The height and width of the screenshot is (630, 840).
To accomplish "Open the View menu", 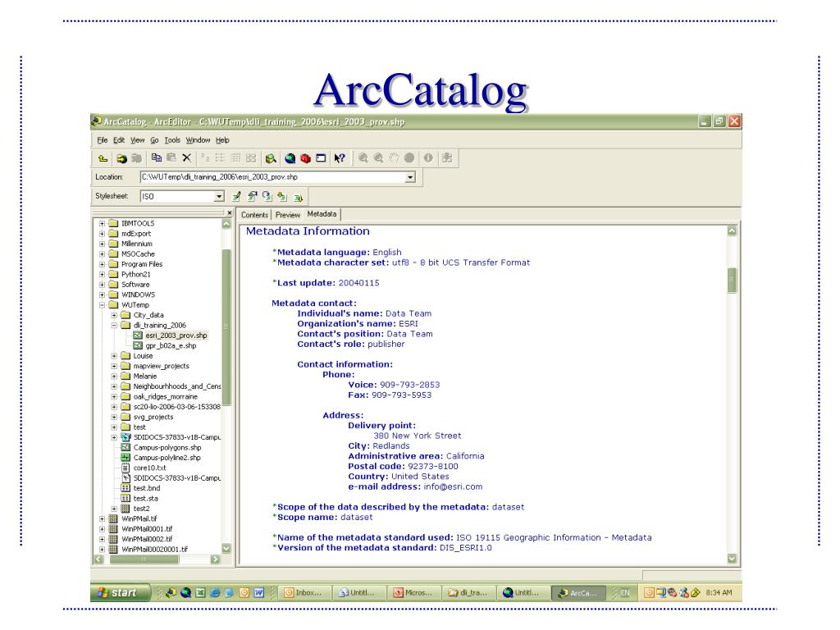I will pyautogui.click(x=138, y=140).
